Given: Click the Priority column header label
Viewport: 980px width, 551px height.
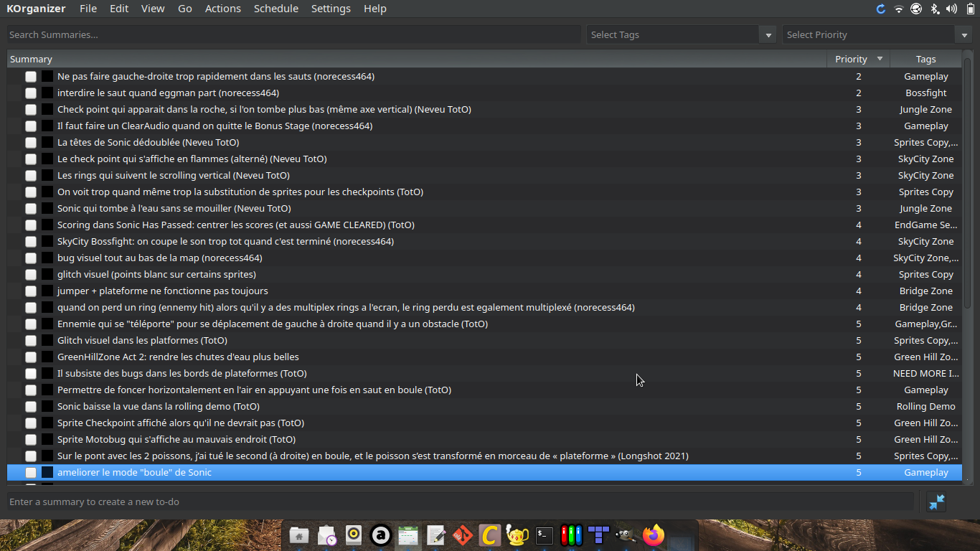Looking at the screenshot, I should tap(851, 59).
